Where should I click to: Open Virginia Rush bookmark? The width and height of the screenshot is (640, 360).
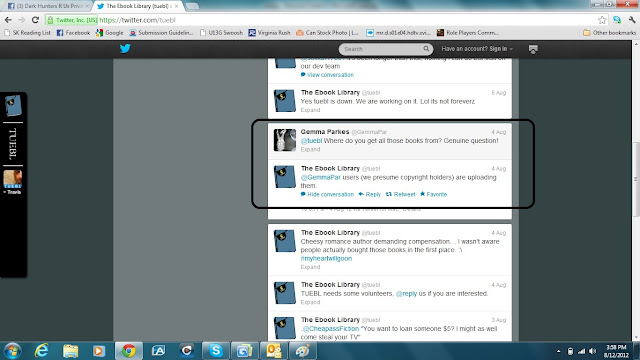pos(269,33)
